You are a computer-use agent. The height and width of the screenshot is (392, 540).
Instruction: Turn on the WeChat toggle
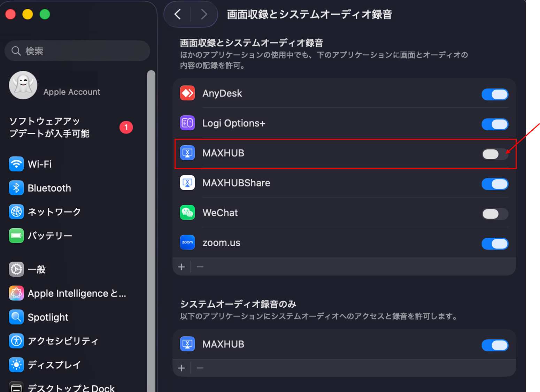coord(495,214)
